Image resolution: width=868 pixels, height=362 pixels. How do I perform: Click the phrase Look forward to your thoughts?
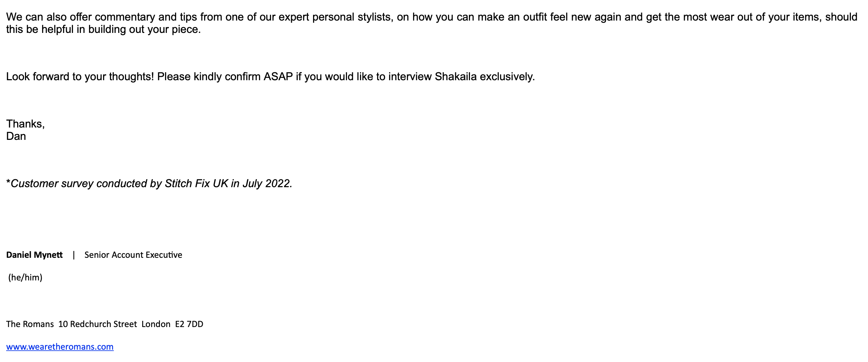coord(80,76)
